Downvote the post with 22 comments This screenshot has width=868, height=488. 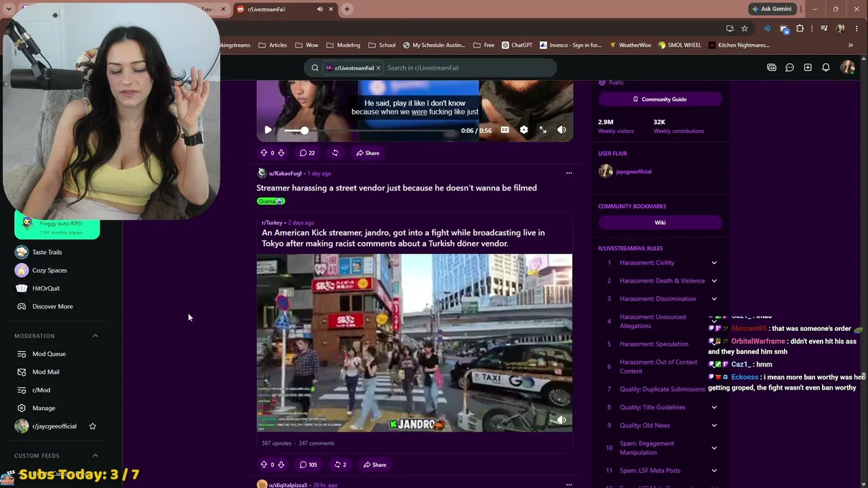(x=281, y=153)
